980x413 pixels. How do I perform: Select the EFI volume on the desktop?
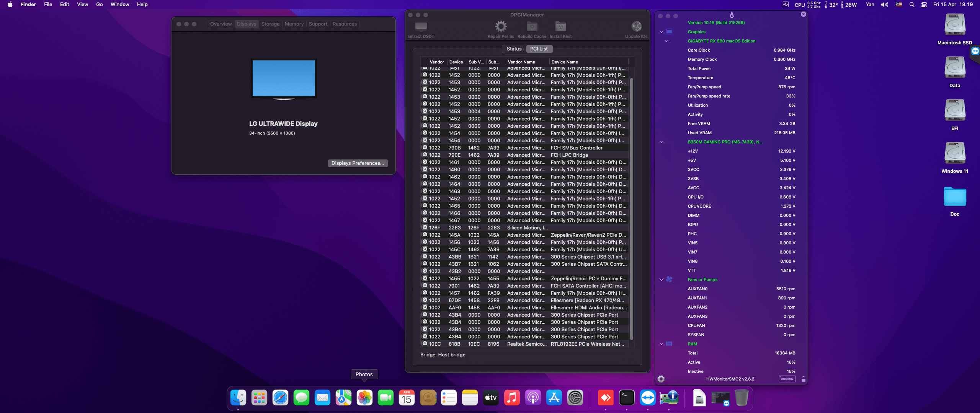point(955,115)
